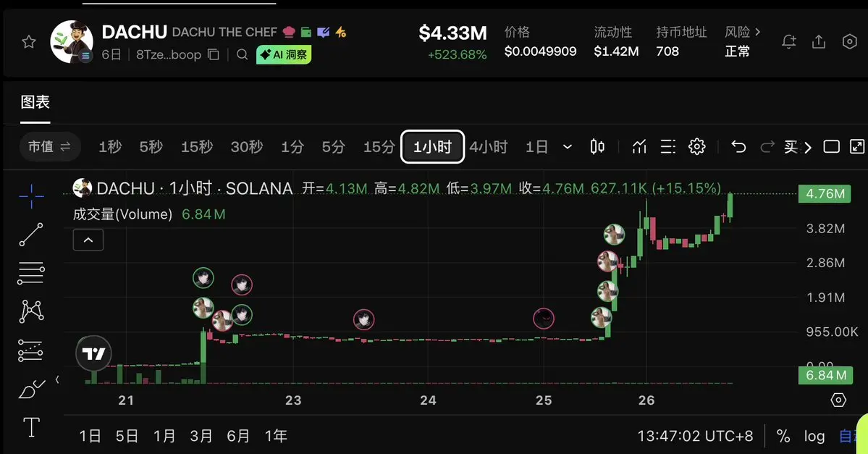Image resolution: width=868 pixels, height=454 pixels.
Task: Select 15秒 timeframe
Action: [x=197, y=147]
